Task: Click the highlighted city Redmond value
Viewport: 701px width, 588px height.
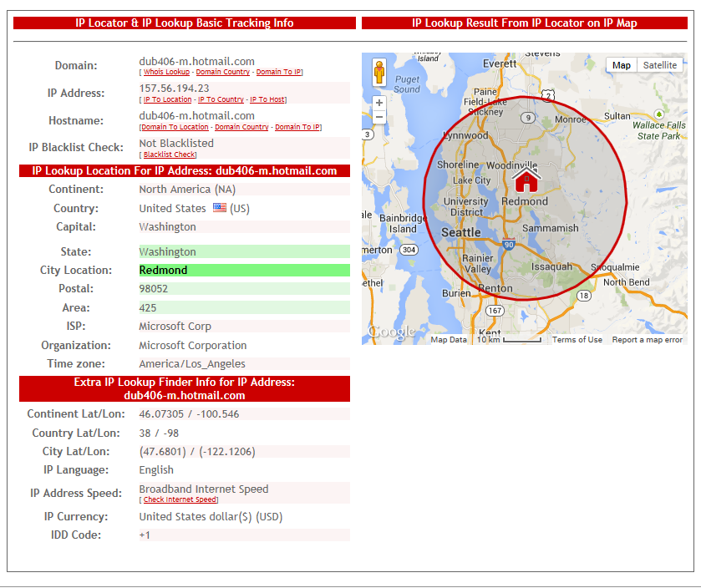Action: (163, 271)
